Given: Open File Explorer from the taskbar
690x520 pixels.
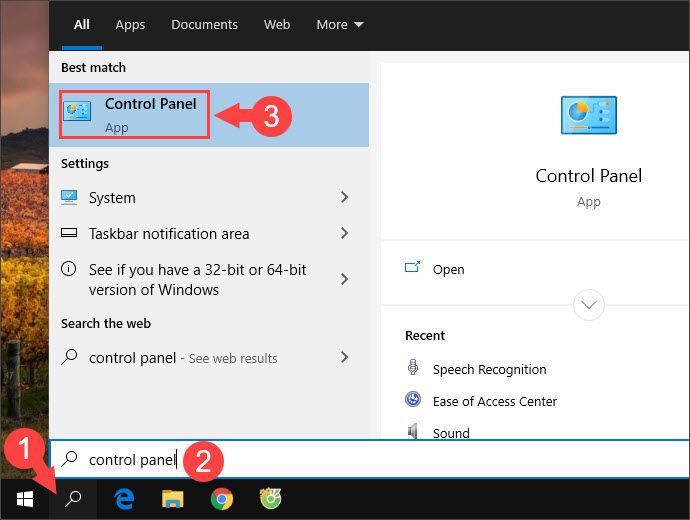Looking at the screenshot, I should tap(173, 499).
